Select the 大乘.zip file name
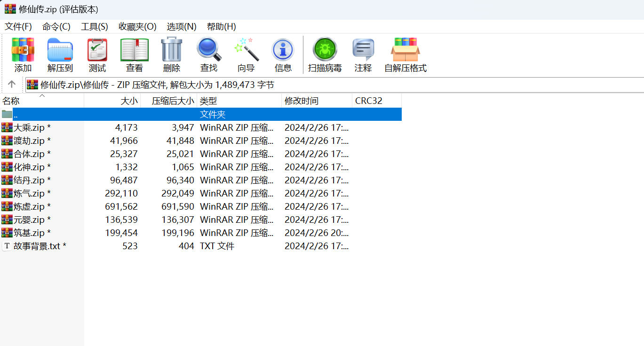 point(32,127)
